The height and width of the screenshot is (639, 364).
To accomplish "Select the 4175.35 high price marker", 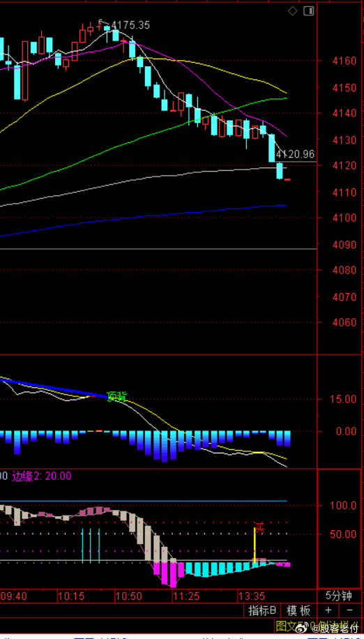I will [x=130, y=25].
